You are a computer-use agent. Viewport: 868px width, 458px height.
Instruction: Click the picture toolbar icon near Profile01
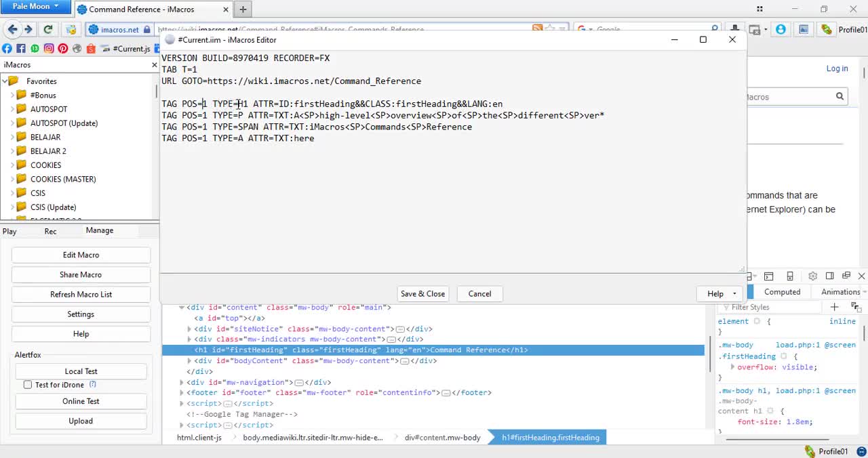[804, 29]
